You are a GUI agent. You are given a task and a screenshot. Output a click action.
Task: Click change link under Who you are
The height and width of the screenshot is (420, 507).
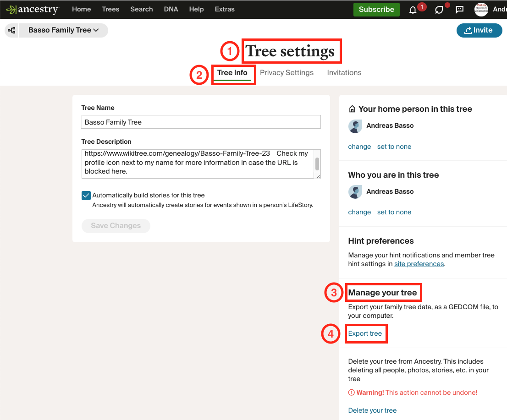tap(359, 212)
